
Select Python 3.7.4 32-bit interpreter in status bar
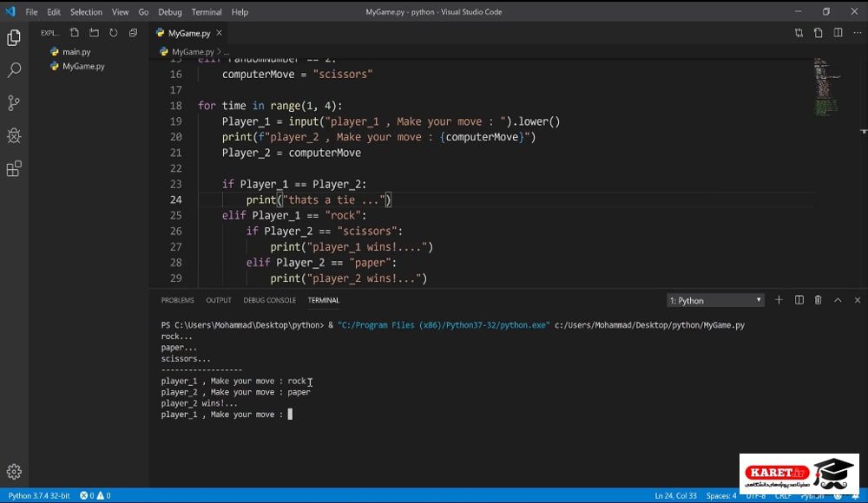click(x=39, y=496)
